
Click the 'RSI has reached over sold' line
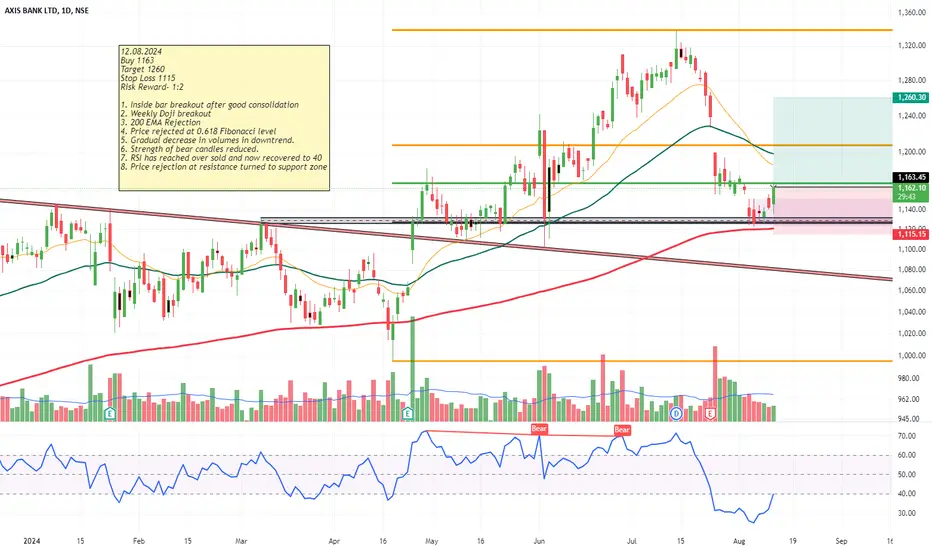[x=222, y=158]
